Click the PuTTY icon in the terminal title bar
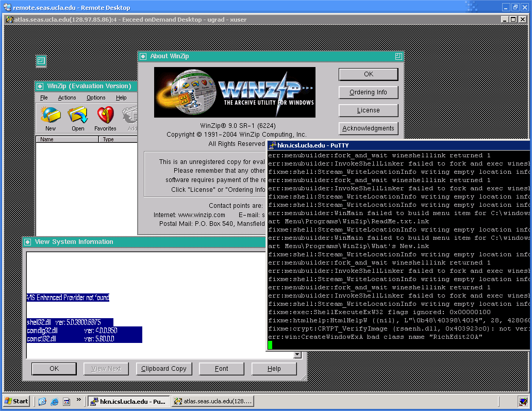This screenshot has height=411, width=532. pyautogui.click(x=272, y=145)
